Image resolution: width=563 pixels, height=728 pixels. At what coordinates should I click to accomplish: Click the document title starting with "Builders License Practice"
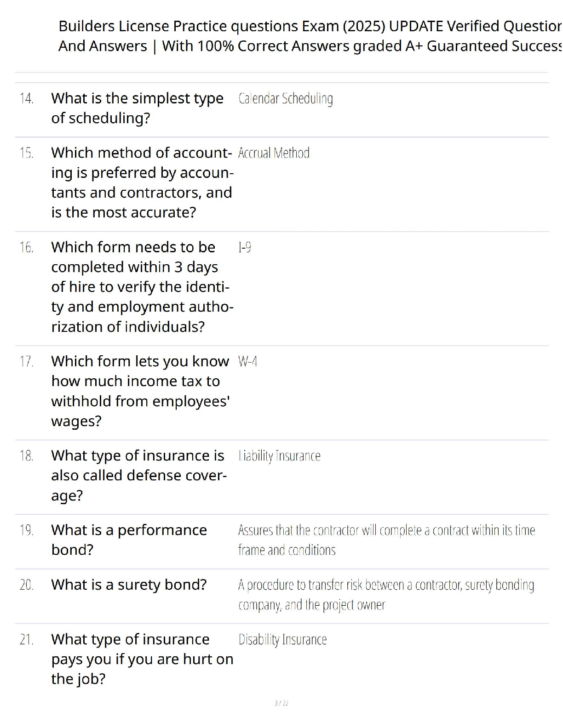coord(309,36)
